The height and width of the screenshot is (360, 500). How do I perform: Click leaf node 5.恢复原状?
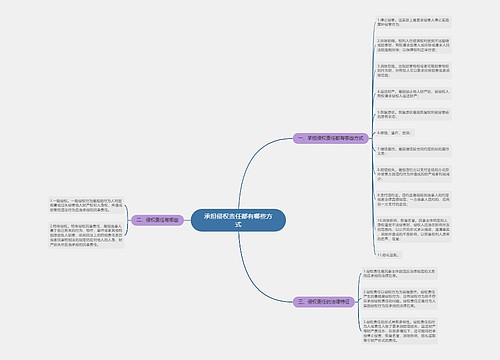pyautogui.click(x=413, y=114)
